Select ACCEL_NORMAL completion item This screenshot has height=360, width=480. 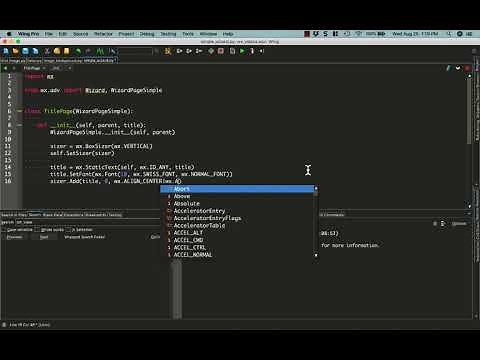pos(237,255)
